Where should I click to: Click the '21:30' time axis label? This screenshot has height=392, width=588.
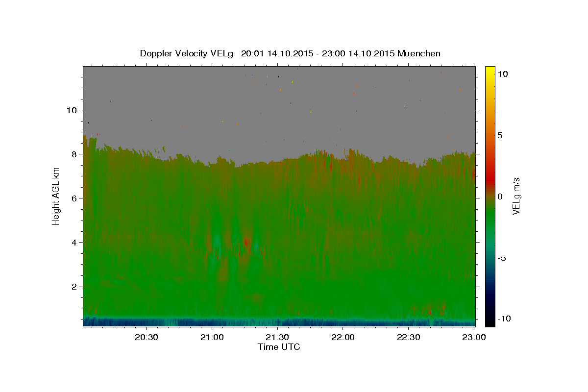coord(278,337)
